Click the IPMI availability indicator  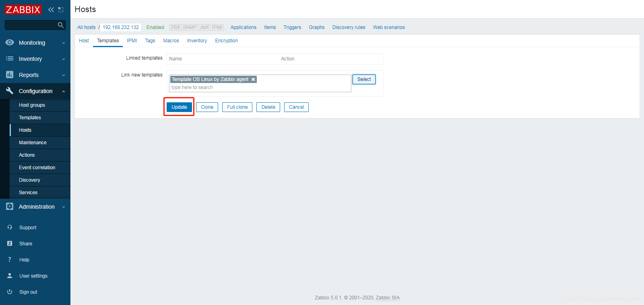click(217, 27)
